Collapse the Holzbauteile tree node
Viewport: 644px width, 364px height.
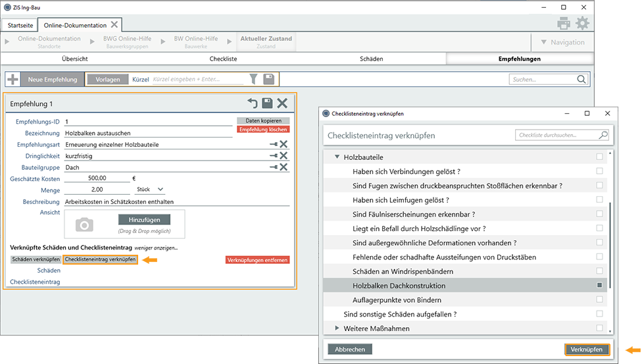point(337,157)
